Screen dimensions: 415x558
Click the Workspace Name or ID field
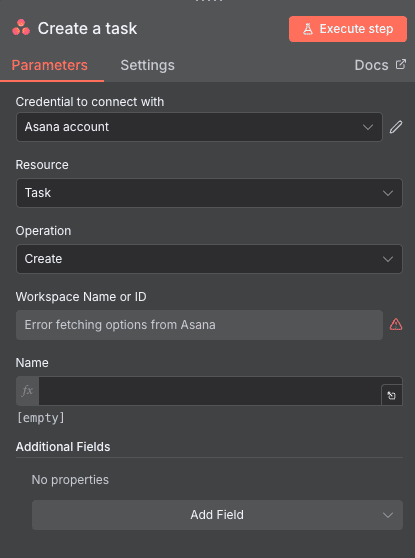[x=199, y=325]
